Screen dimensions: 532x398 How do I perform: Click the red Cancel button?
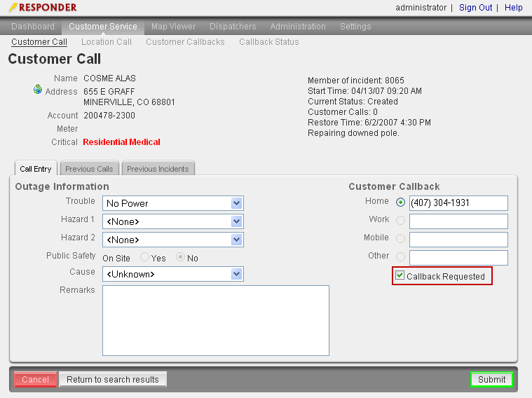click(35, 380)
